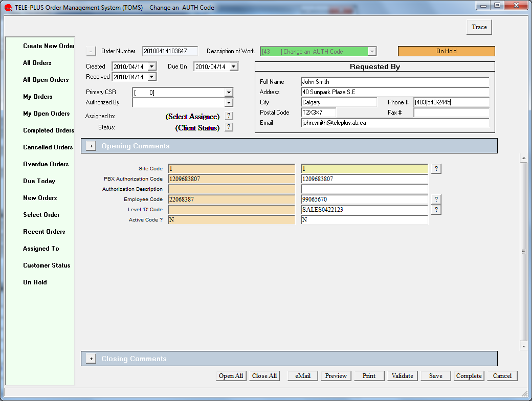532x401 pixels.
Task: Show Cancelled Orders in sidebar
Action: [x=48, y=147]
